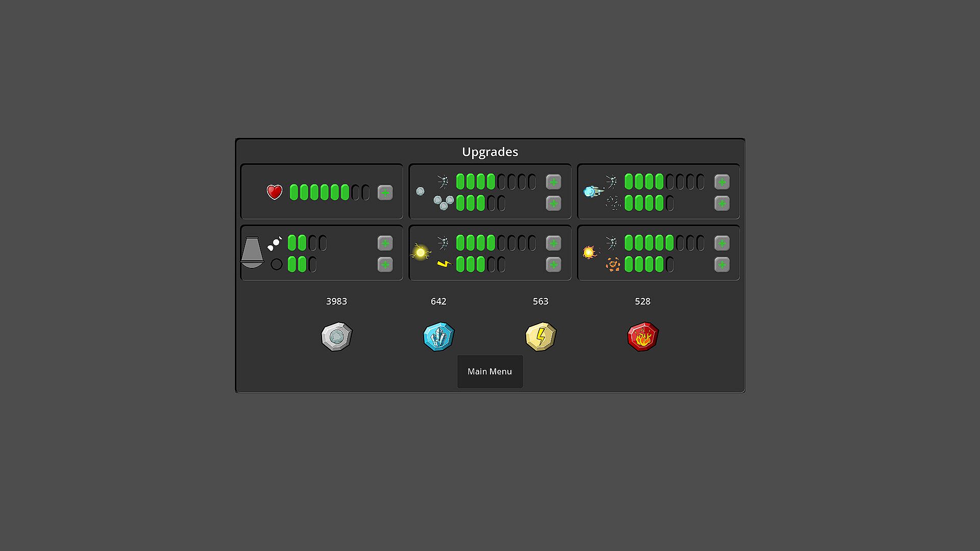Click the yellow lightning bolt coin icon
980x551 pixels.
click(541, 337)
